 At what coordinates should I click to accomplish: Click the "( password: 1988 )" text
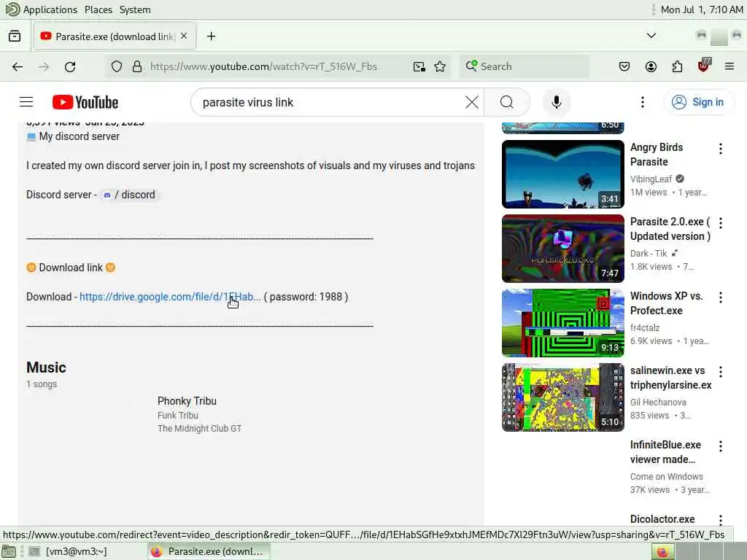[306, 297]
